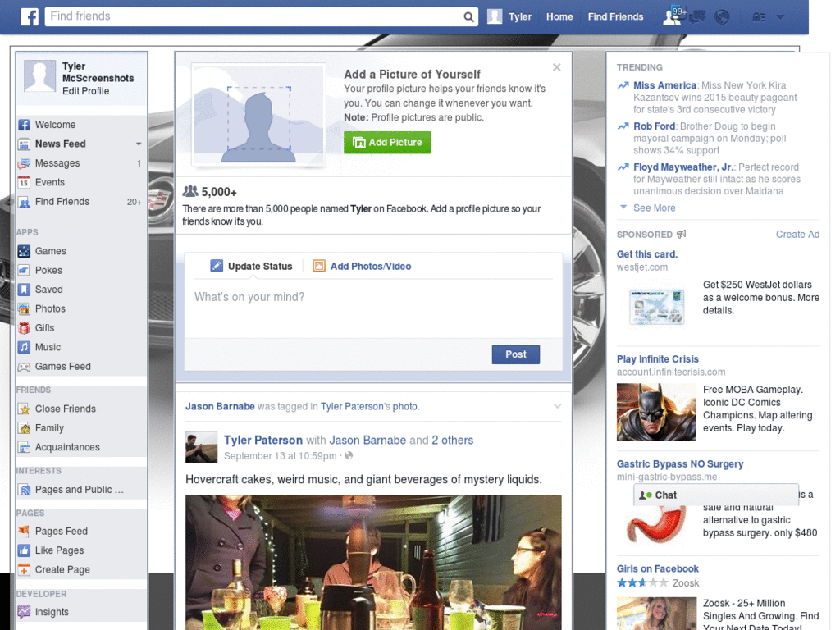
Task: Click the post audience globe icon
Action: pyautogui.click(x=349, y=456)
